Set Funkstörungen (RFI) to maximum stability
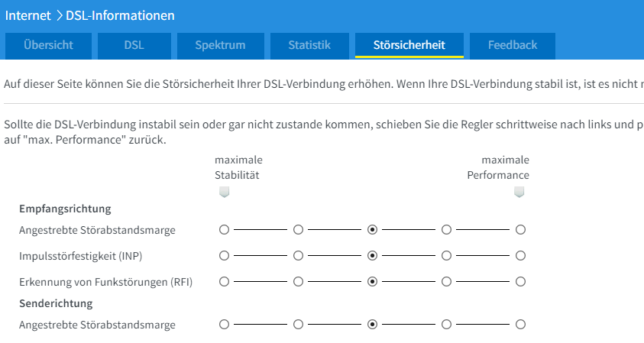Image resolution: width=644 pixels, height=343 pixels. pos(225,282)
